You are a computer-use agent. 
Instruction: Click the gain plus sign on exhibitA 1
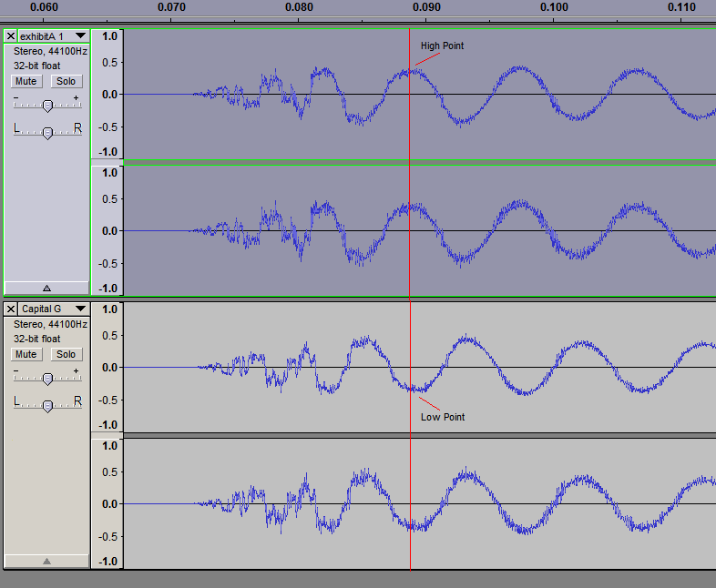77,97
